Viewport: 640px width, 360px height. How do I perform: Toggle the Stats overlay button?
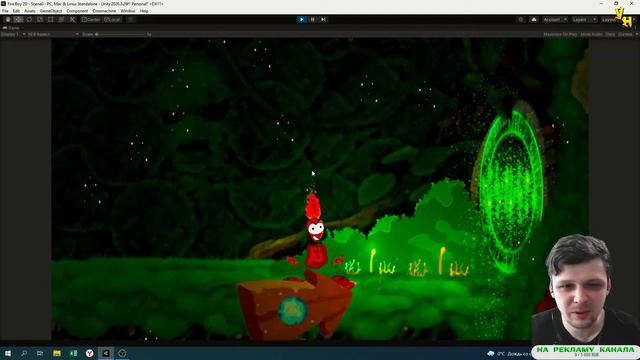[x=610, y=34]
